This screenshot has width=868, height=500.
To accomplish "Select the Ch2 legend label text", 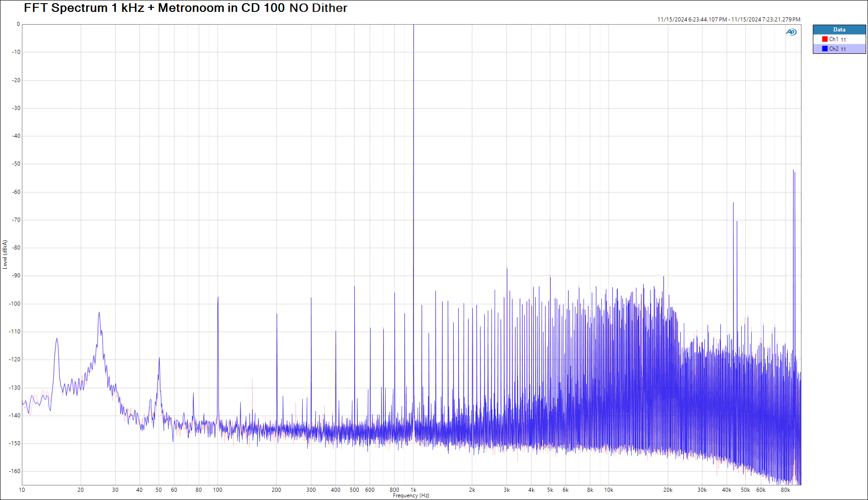I will point(833,49).
